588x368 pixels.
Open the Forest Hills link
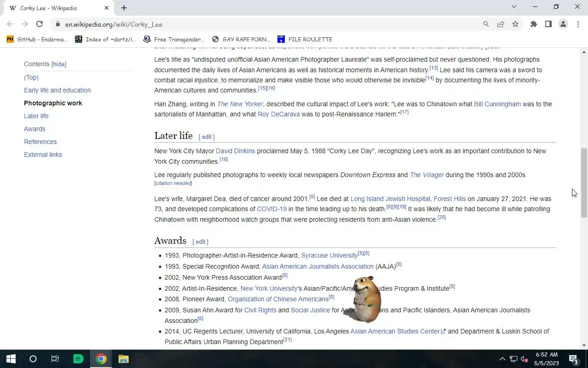point(450,199)
